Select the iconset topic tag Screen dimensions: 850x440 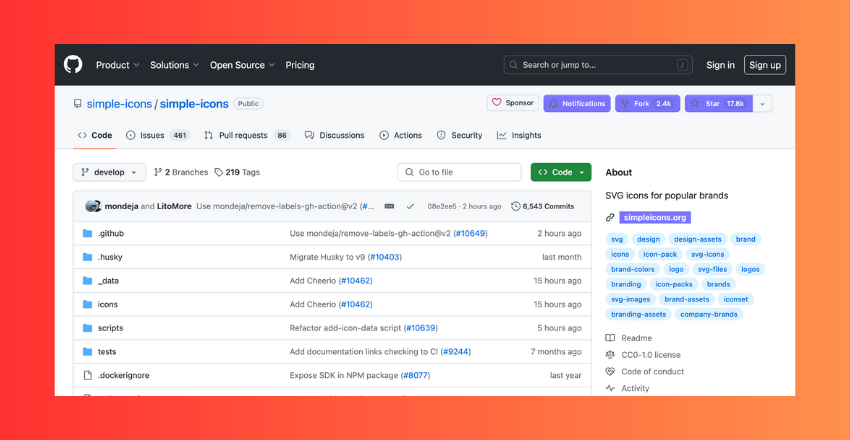tap(736, 299)
